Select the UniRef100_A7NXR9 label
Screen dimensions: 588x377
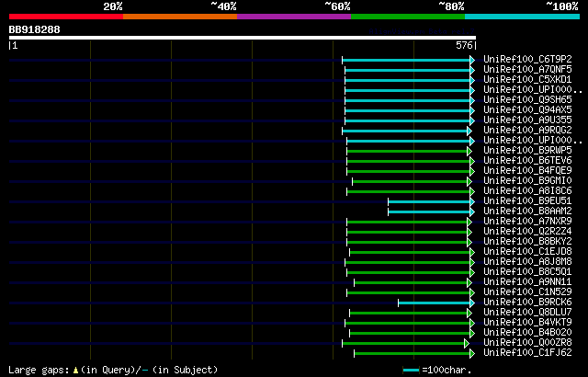tap(527, 222)
